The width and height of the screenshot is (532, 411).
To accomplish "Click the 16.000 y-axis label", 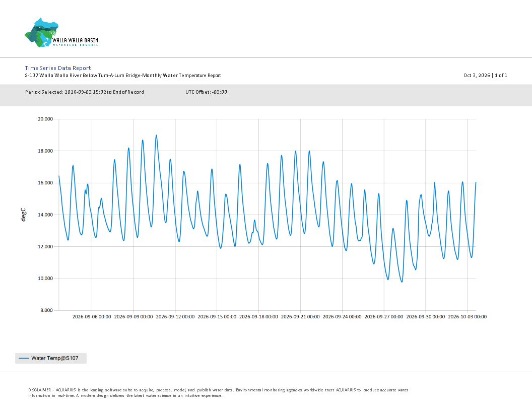I will pyautogui.click(x=45, y=183).
